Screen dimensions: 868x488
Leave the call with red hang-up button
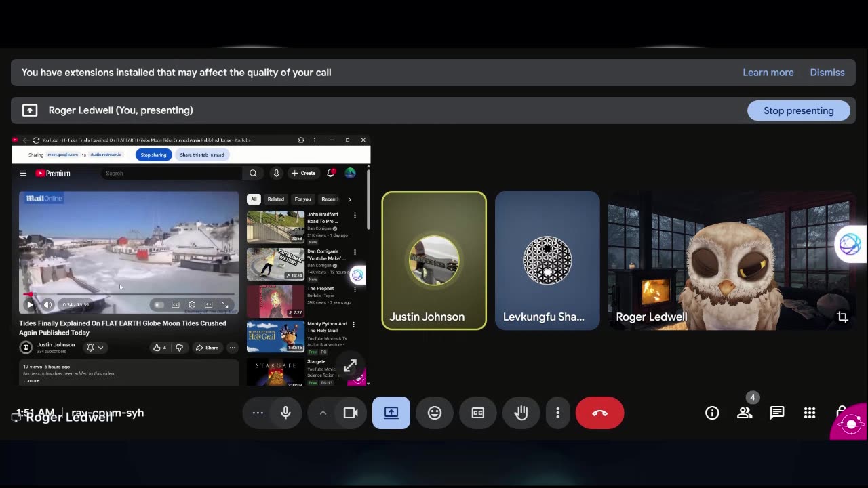pos(599,413)
